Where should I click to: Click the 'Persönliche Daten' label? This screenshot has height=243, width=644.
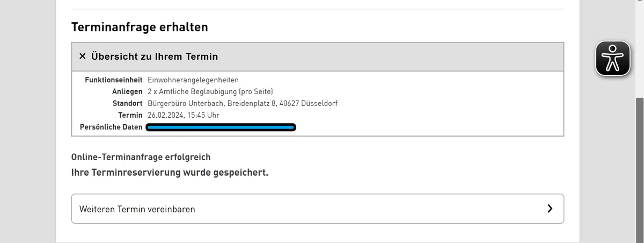coord(111,127)
